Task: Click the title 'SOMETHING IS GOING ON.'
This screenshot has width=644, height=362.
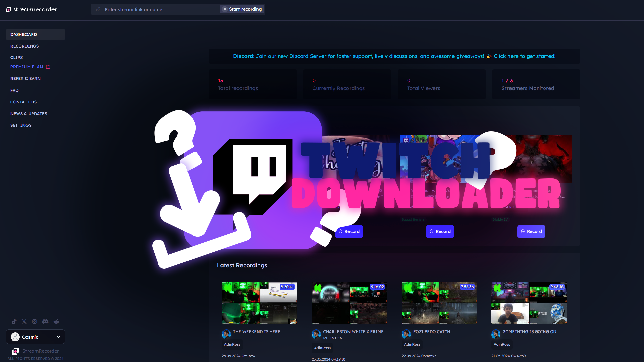Action: pos(530,332)
